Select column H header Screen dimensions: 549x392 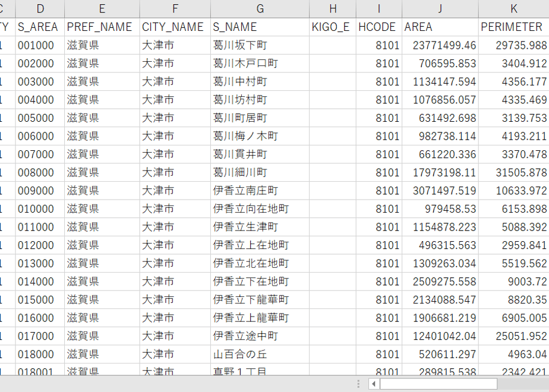tap(333, 9)
